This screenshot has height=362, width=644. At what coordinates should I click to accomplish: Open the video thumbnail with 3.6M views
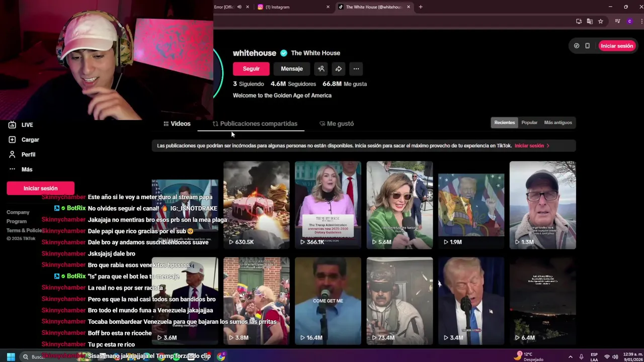185,301
